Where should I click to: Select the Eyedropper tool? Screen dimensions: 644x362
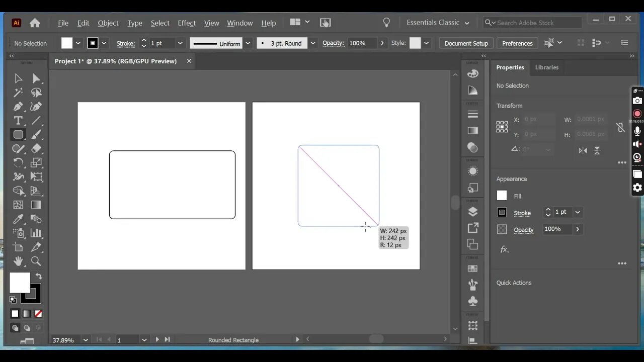coord(18,219)
